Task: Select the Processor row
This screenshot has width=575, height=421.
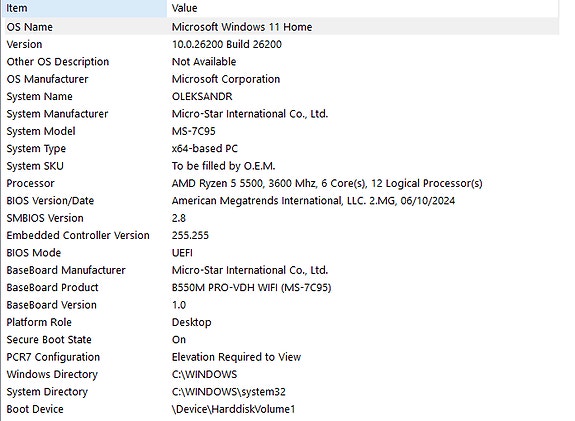Action: pos(281,183)
